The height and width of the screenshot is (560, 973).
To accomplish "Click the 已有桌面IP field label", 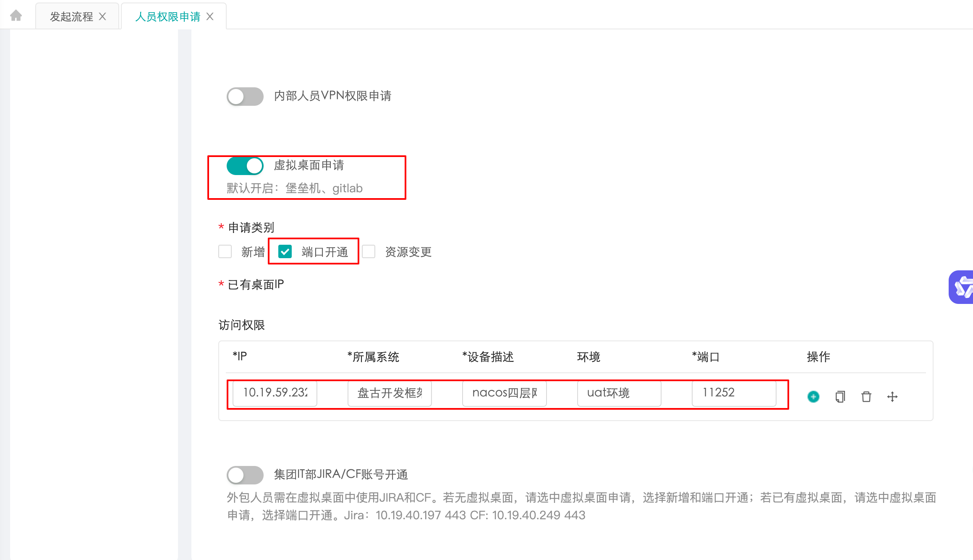I will [256, 285].
